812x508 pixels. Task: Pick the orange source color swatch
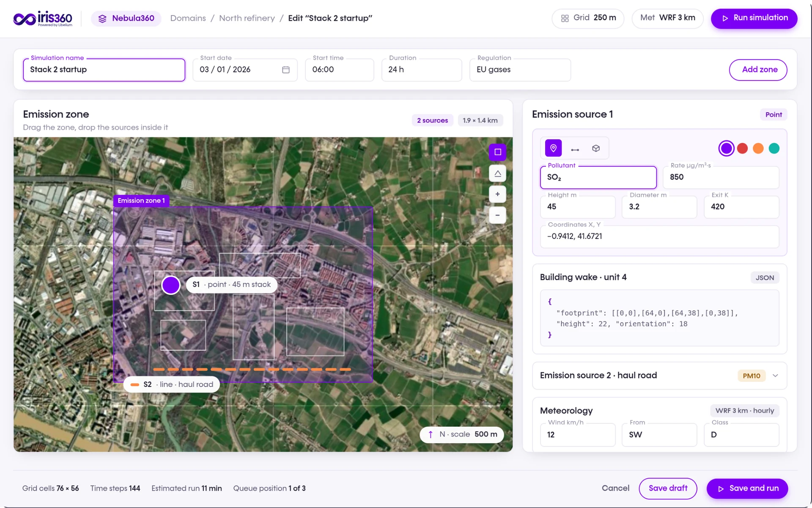(758, 149)
